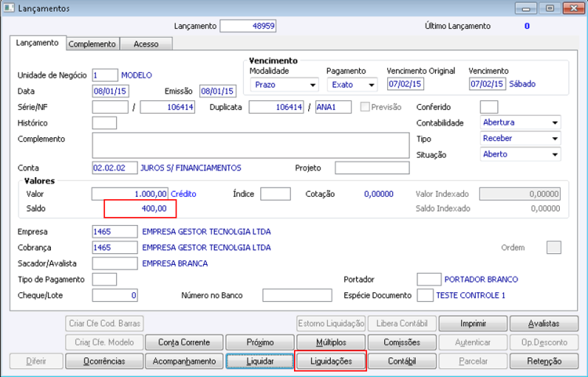Expand the Situação dropdown showing Aberto
This screenshot has width=588, height=377.
point(520,154)
